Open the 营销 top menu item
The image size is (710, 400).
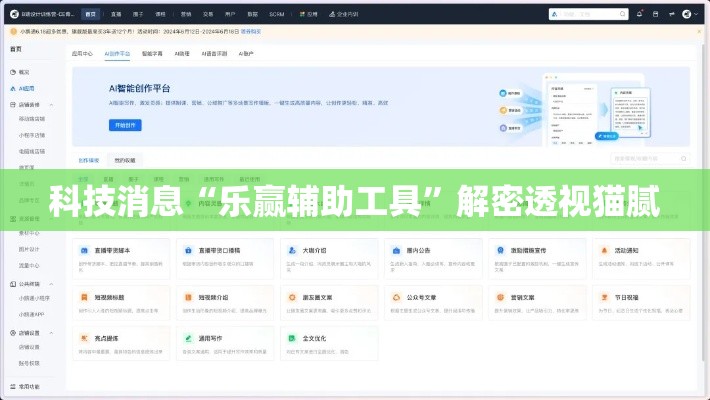tap(186, 14)
